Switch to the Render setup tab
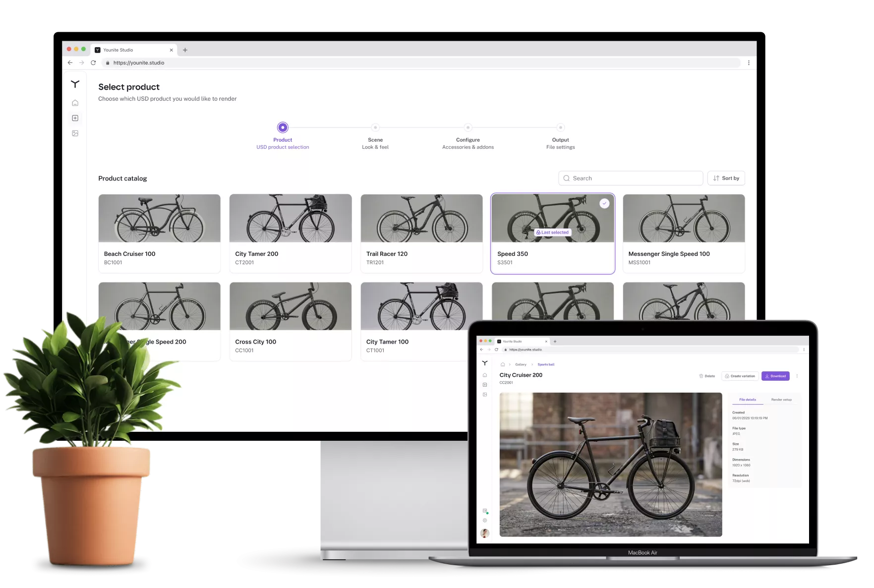This screenshot has width=874, height=588. [x=781, y=400]
